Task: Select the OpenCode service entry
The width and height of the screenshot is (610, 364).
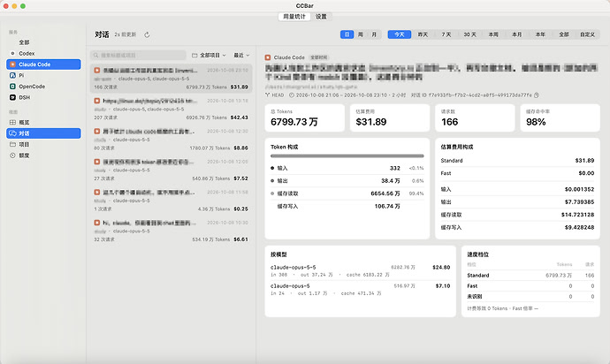Action: click(43, 87)
